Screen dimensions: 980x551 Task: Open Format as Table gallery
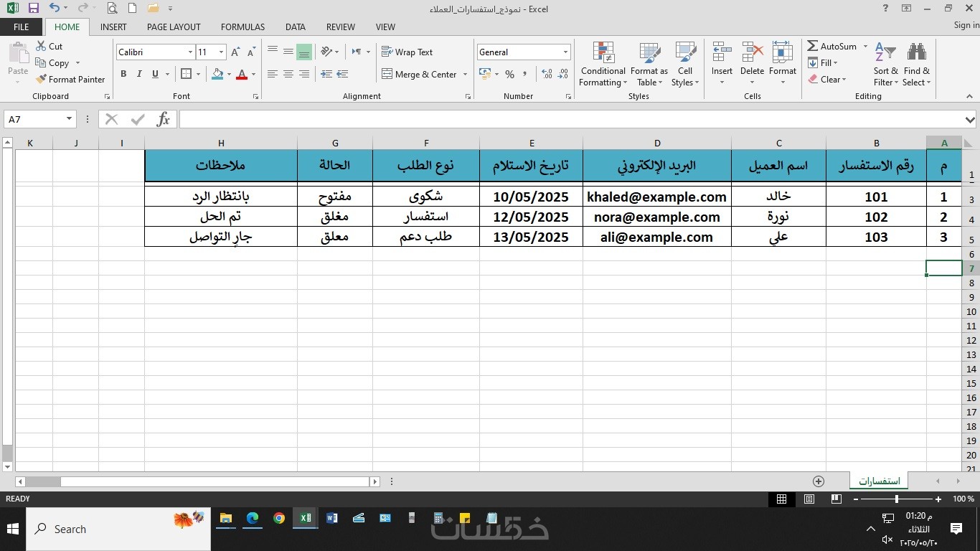(x=649, y=65)
